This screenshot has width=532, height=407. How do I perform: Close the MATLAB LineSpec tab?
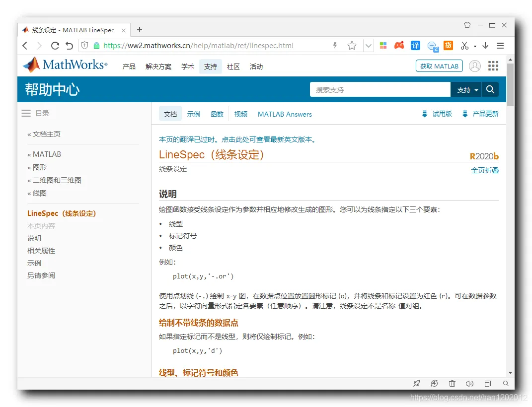[124, 30]
